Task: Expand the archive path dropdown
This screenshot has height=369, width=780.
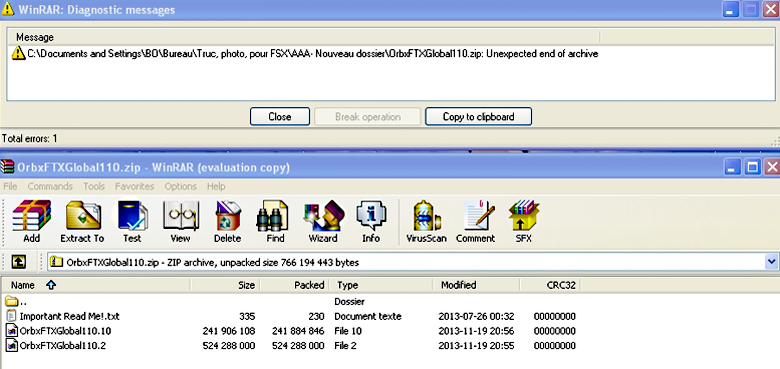Action: click(772, 262)
